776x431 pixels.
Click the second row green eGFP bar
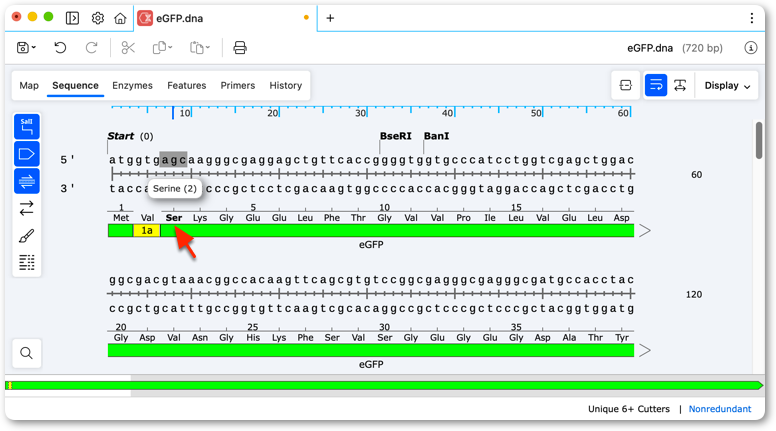coord(371,350)
